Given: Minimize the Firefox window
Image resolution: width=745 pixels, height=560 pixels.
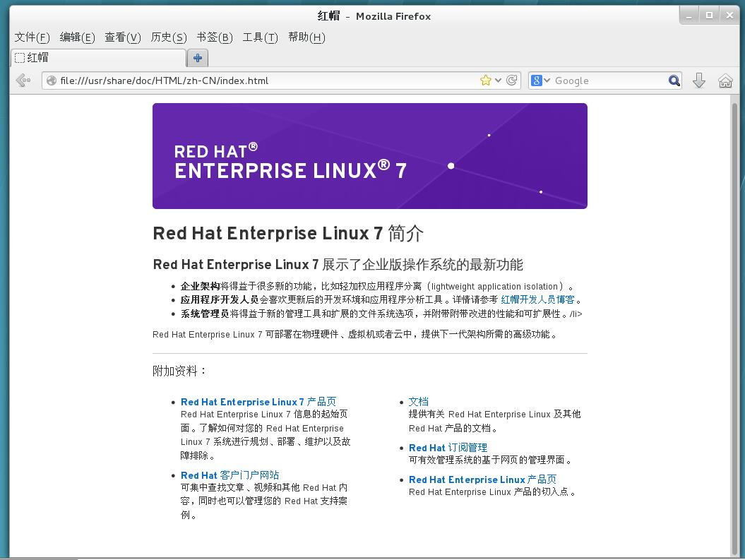Looking at the screenshot, I should [689, 16].
